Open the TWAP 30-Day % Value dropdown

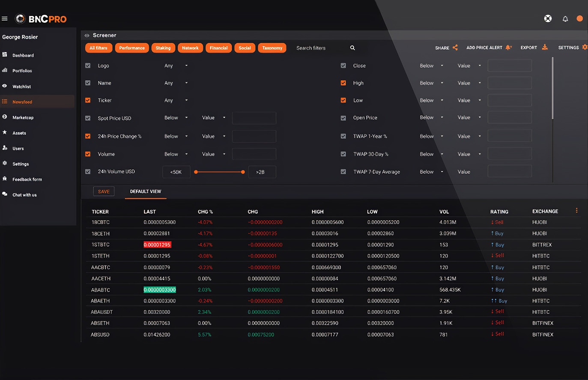click(x=469, y=154)
